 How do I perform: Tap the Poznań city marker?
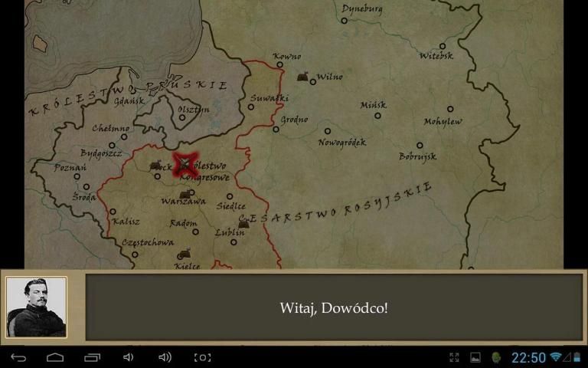[x=77, y=176]
